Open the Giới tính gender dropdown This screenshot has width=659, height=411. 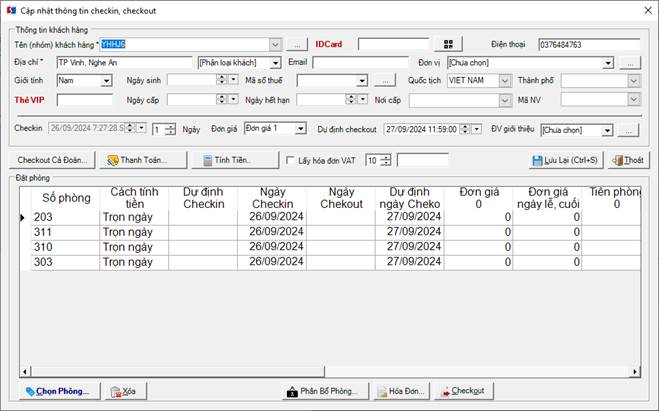pyautogui.click(x=107, y=81)
